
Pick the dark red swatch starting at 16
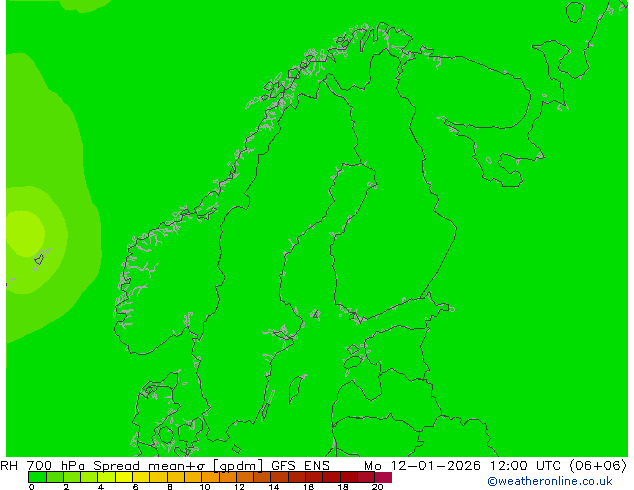click(x=314, y=477)
